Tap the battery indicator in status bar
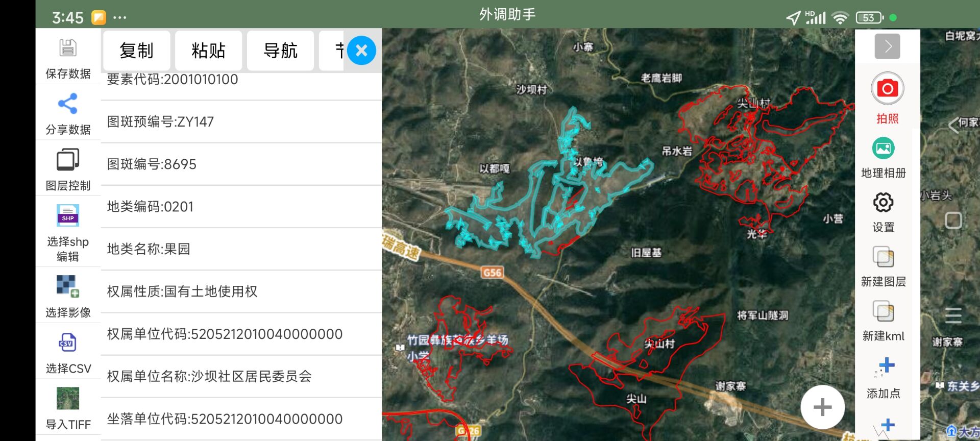The width and height of the screenshot is (980, 441). click(869, 18)
